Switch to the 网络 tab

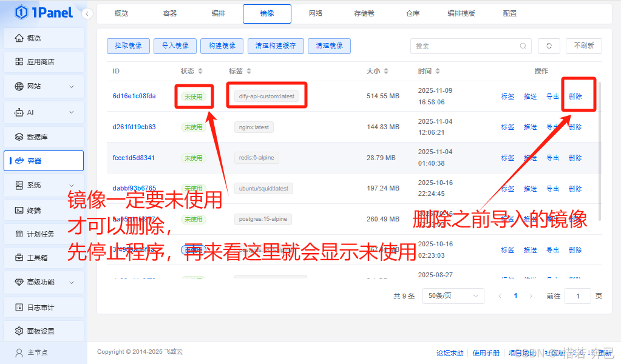click(315, 13)
